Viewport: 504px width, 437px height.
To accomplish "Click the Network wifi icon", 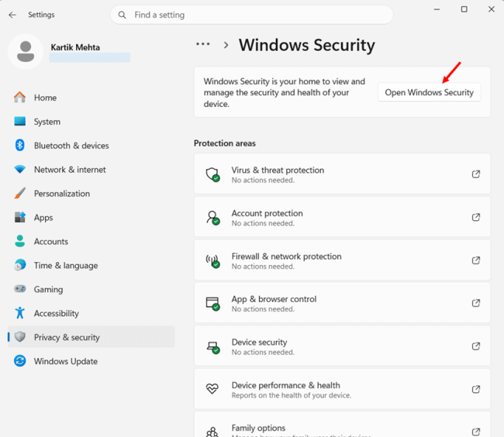I will (x=19, y=169).
